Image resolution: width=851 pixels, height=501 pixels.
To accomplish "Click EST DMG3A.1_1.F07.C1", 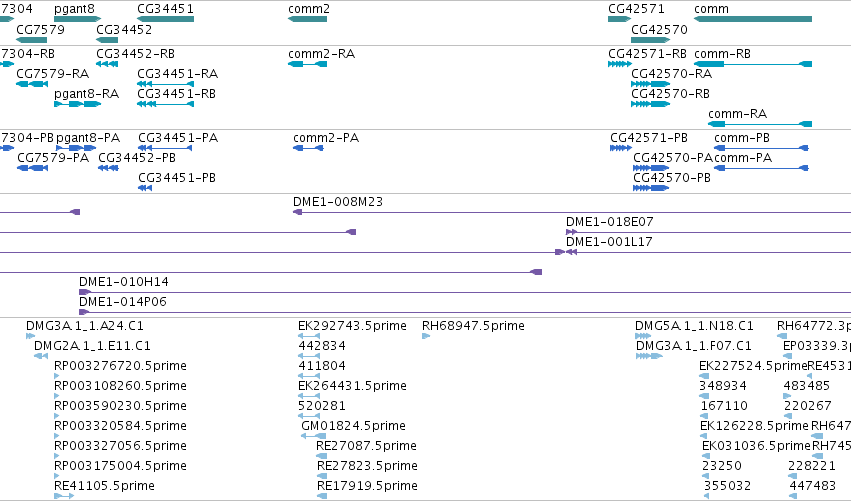I will [649, 357].
